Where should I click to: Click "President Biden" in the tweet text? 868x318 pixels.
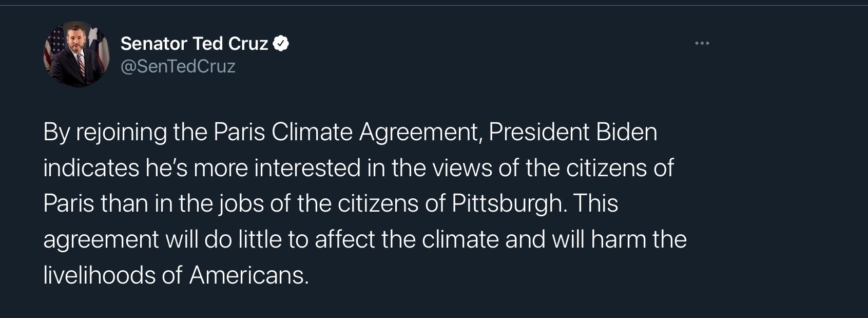[x=573, y=132]
